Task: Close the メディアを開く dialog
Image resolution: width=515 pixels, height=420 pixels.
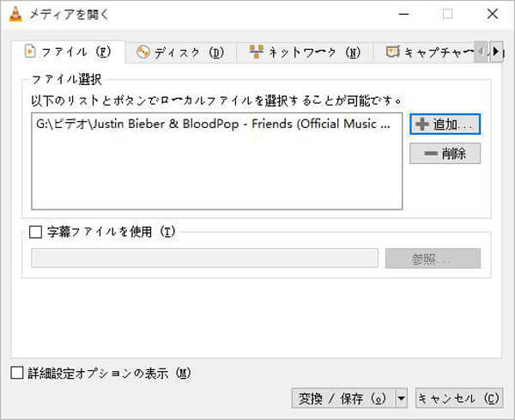Action: [493, 14]
